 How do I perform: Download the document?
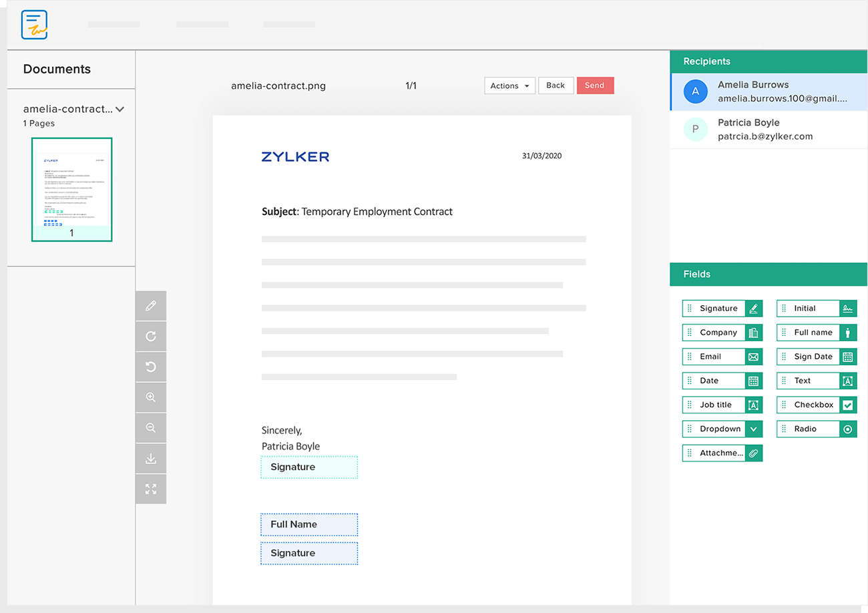click(x=151, y=459)
